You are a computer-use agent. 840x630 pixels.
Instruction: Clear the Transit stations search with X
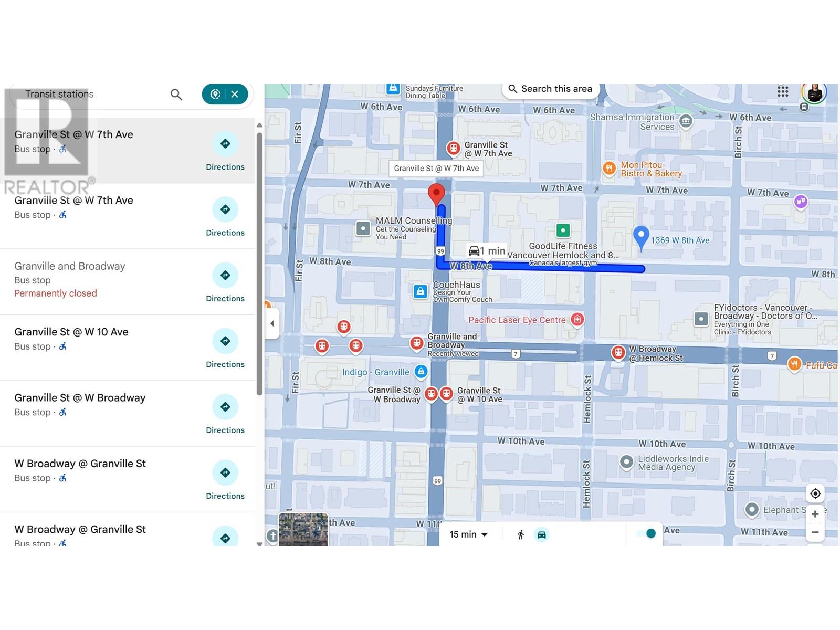(235, 94)
